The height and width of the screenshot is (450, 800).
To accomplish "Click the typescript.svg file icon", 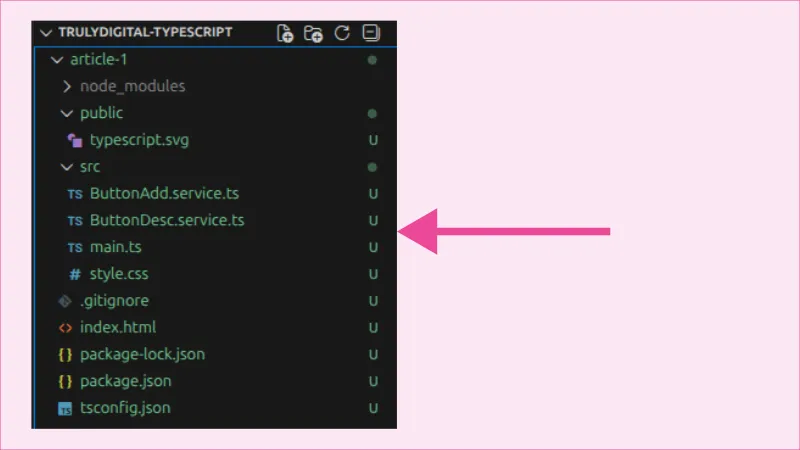I will click(x=74, y=140).
